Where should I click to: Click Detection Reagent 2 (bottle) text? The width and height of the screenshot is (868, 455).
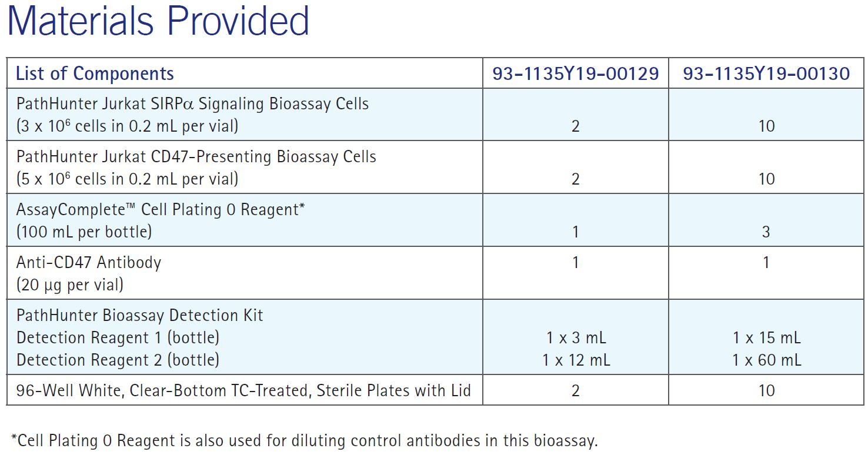[x=118, y=360]
